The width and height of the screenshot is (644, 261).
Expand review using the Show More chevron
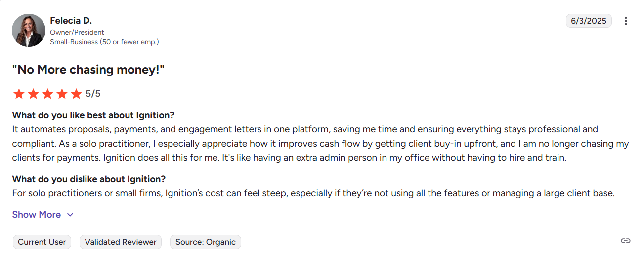(70, 215)
